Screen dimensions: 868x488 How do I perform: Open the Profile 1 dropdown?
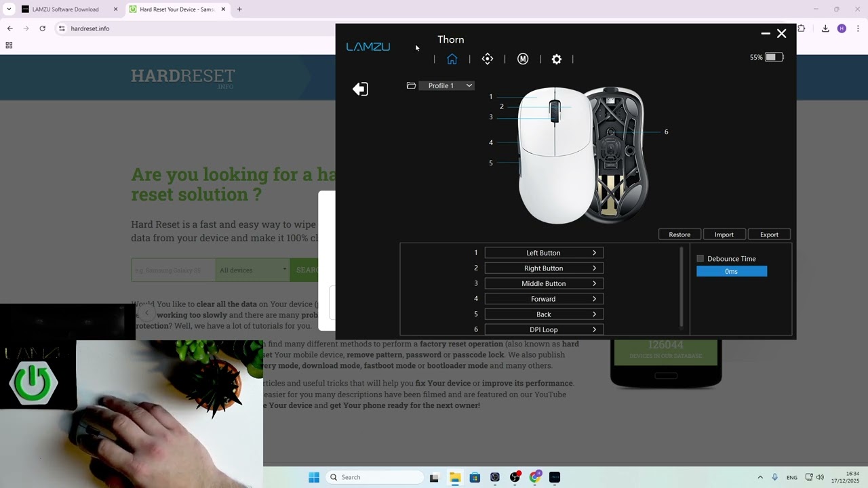446,85
